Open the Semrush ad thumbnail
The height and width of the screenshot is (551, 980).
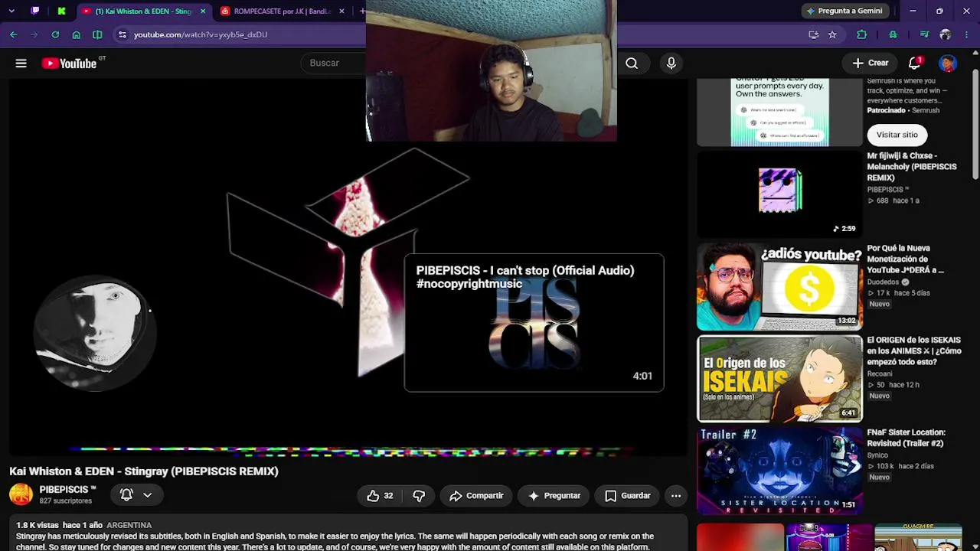tap(779, 112)
